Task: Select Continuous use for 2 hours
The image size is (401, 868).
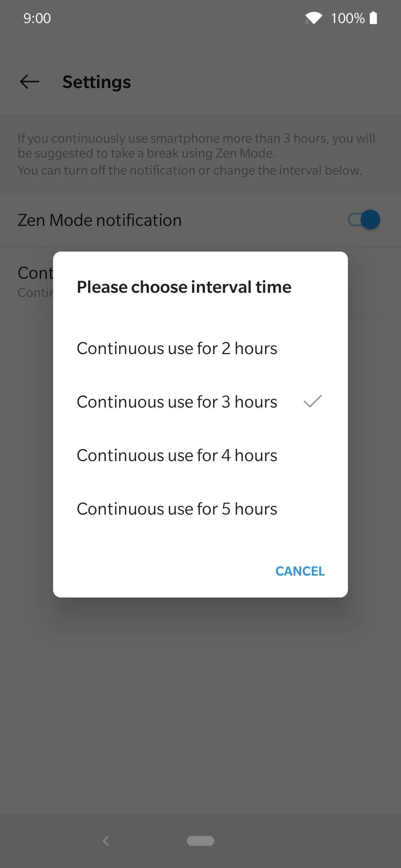Action: (200, 349)
